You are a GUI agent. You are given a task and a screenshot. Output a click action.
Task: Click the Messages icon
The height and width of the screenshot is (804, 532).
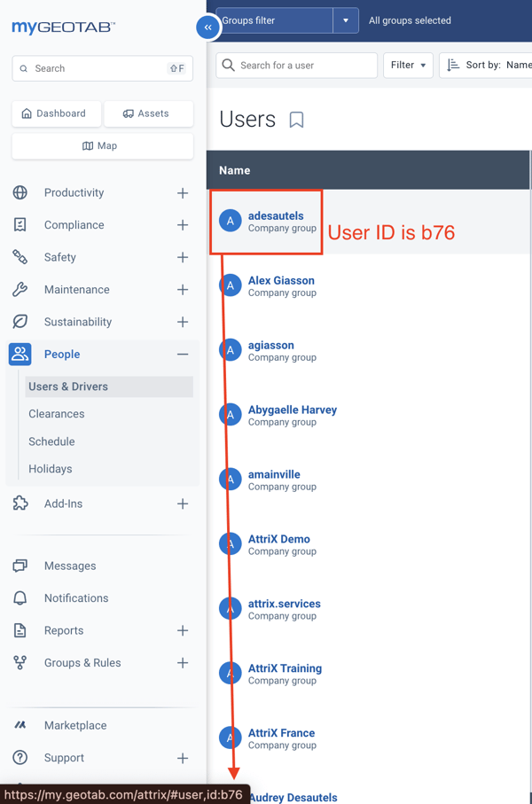click(20, 566)
